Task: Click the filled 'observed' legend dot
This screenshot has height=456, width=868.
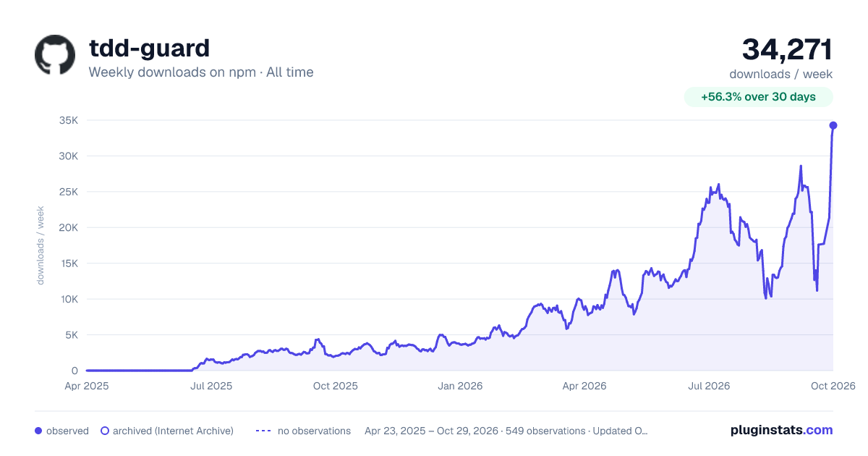Action: (38, 431)
